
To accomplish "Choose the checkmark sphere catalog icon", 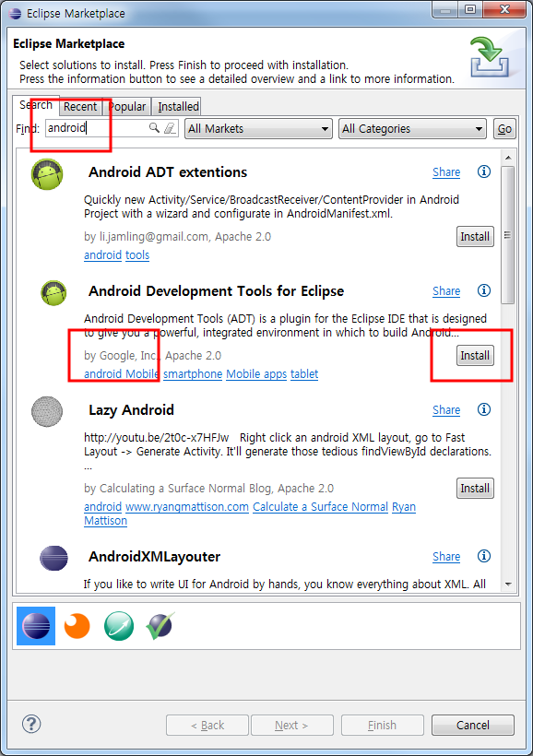I will click(160, 626).
